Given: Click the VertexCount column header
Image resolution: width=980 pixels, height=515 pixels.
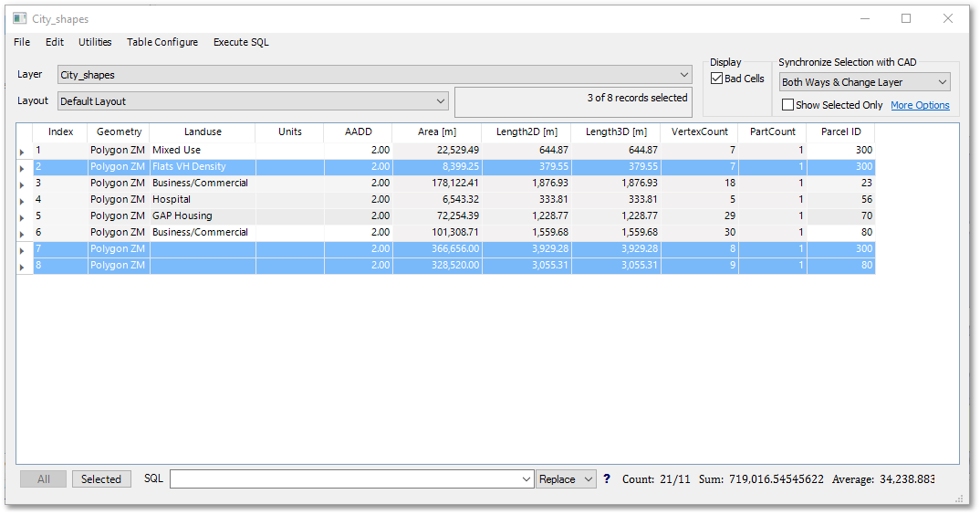Looking at the screenshot, I should [x=699, y=132].
